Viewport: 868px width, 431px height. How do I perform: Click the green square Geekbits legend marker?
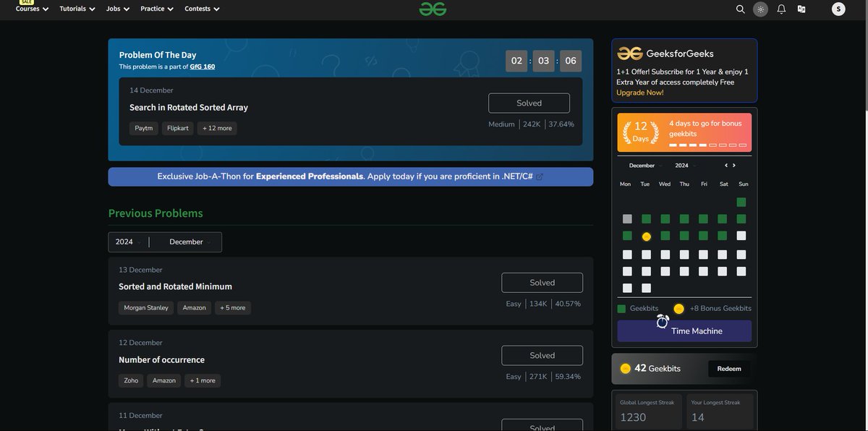[621, 309]
